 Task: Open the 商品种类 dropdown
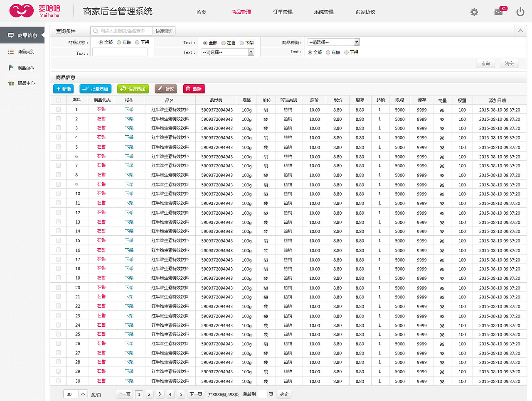click(333, 42)
